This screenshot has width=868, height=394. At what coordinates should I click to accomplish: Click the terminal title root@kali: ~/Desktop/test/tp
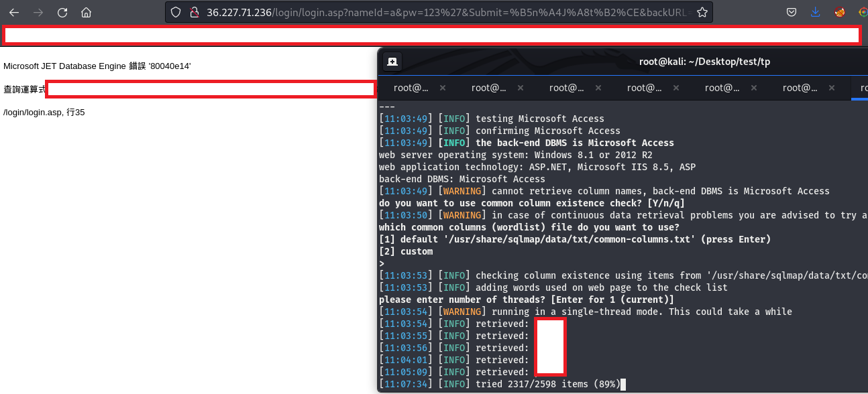(704, 62)
